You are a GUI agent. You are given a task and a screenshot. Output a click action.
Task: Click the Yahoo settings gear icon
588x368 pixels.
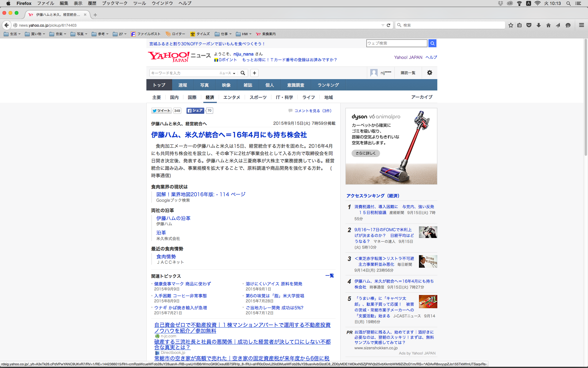click(429, 73)
